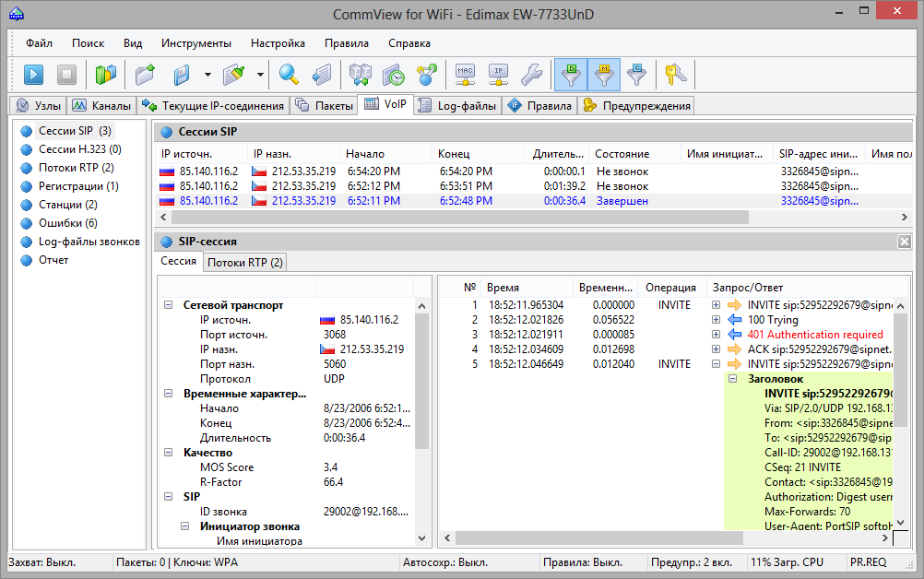Open the Правила menu
This screenshot has width=924, height=579.
(x=347, y=43)
